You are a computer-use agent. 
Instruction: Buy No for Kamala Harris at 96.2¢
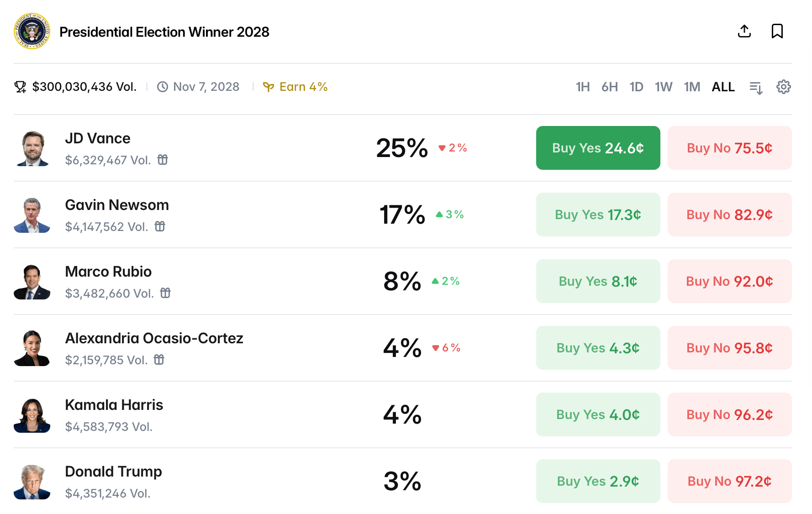click(729, 414)
